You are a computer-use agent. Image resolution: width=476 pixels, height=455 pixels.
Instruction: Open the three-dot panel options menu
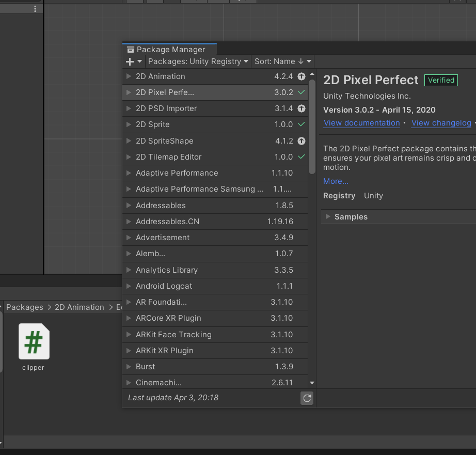pyautogui.click(x=35, y=9)
